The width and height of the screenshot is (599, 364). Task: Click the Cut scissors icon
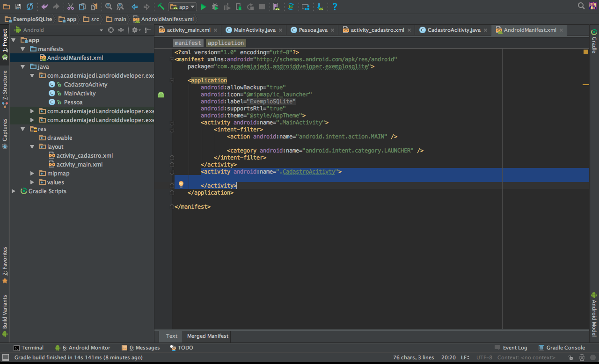pos(70,7)
